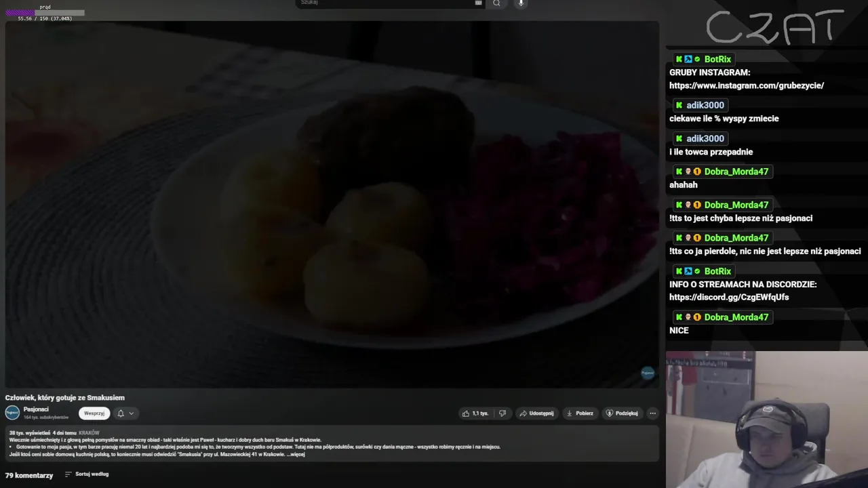The image size is (868, 488).
Task: Click the magnifier search button
Action: click(x=496, y=3)
